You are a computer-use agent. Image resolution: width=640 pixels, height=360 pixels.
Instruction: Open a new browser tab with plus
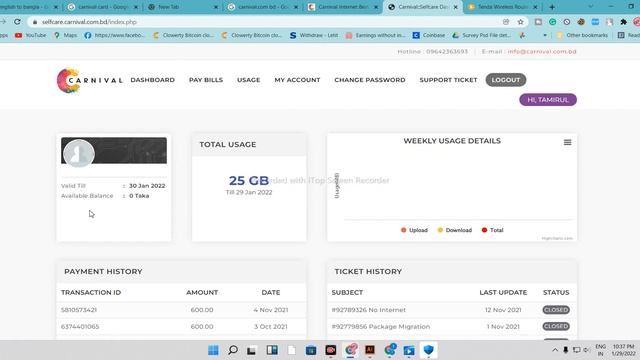pyautogui.click(x=552, y=7)
